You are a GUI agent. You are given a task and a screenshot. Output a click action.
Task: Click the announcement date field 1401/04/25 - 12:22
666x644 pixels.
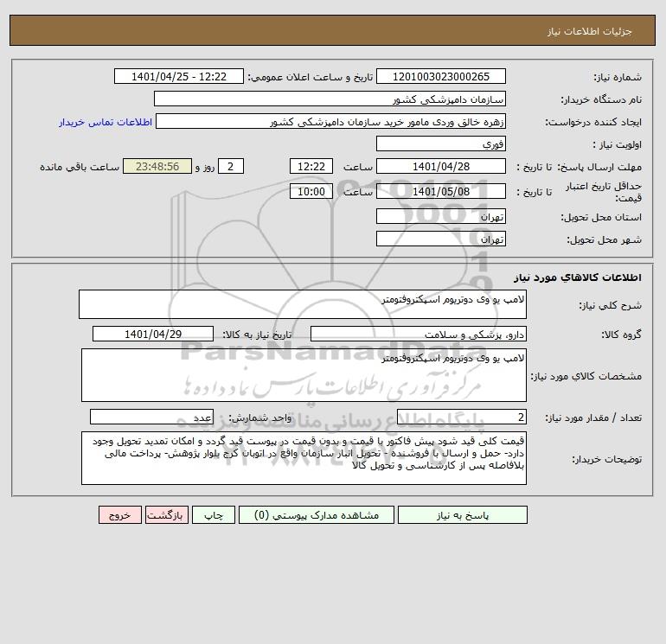(x=179, y=76)
